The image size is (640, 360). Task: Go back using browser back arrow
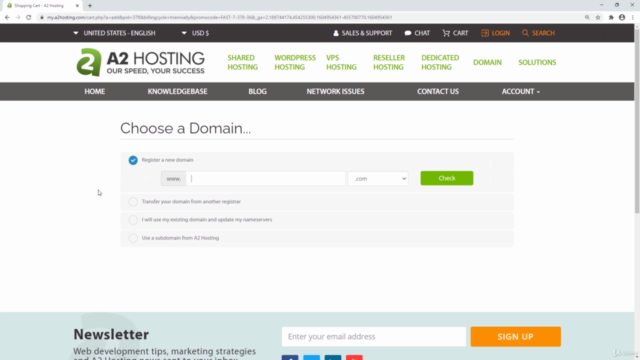pos(7,18)
